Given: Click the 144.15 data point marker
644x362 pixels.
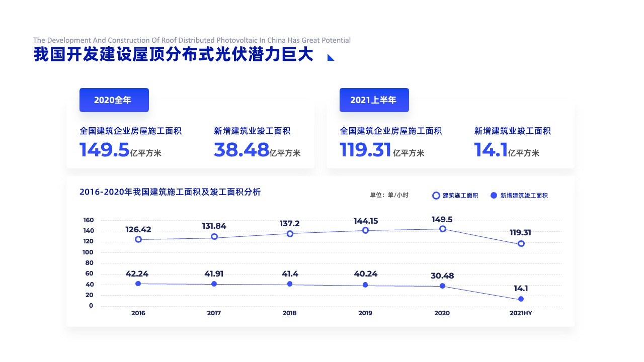Looking at the screenshot, I should point(366,230).
